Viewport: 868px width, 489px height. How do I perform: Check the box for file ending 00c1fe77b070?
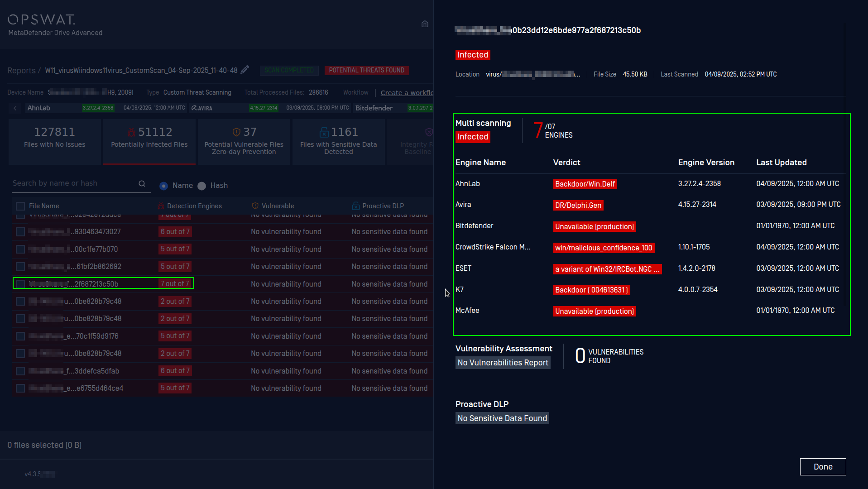pos(20,249)
